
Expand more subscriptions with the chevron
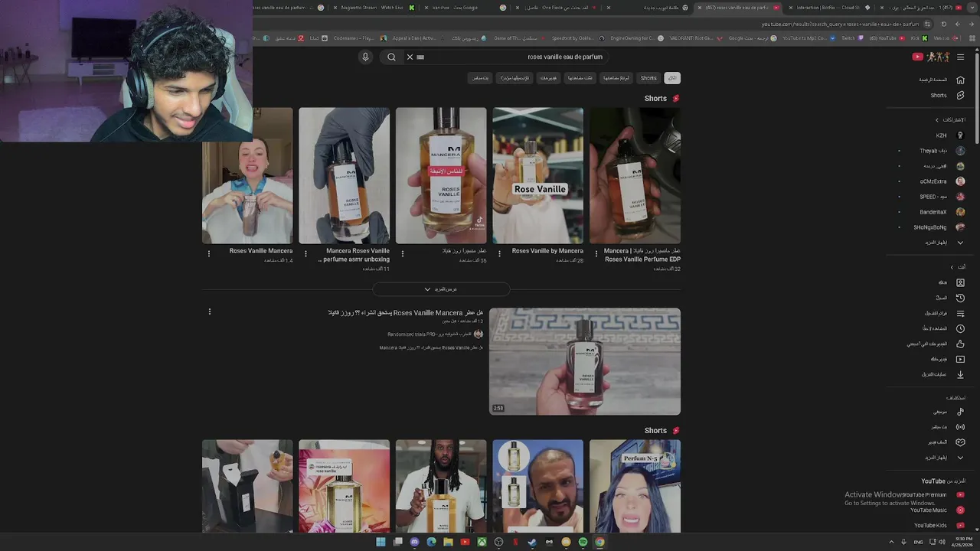click(x=960, y=243)
